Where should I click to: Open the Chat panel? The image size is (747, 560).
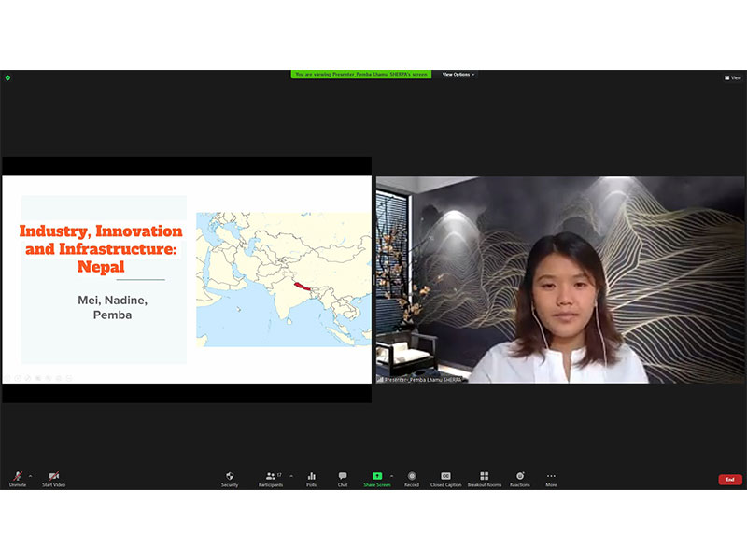pyautogui.click(x=343, y=478)
